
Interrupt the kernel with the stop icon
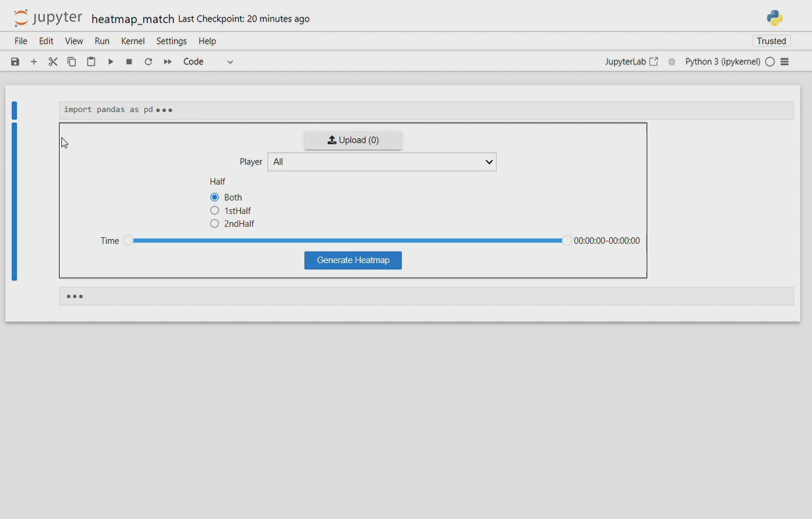click(129, 62)
